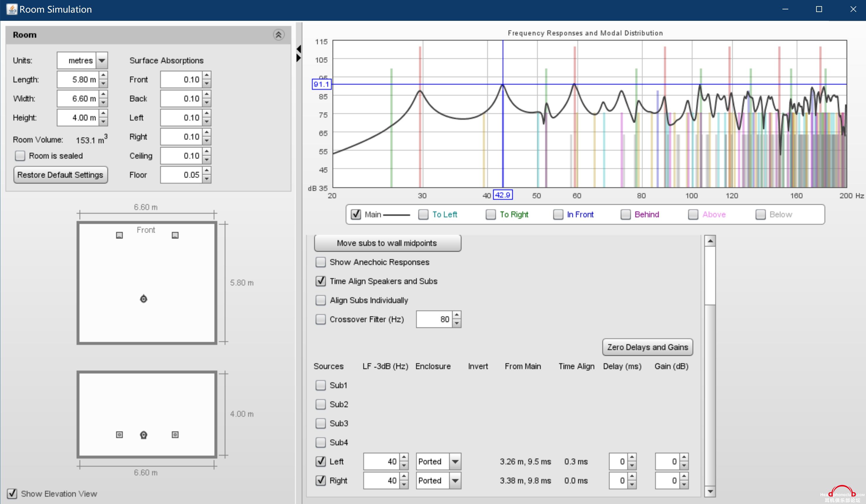Disable the Left speaker source

[x=321, y=461]
